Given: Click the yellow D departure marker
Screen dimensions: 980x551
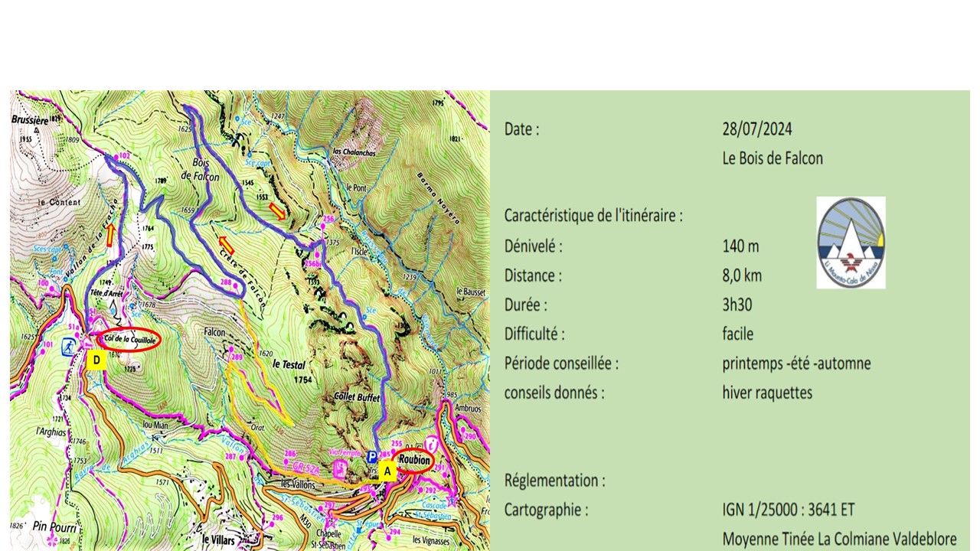Looking at the screenshot, I should (x=96, y=361).
